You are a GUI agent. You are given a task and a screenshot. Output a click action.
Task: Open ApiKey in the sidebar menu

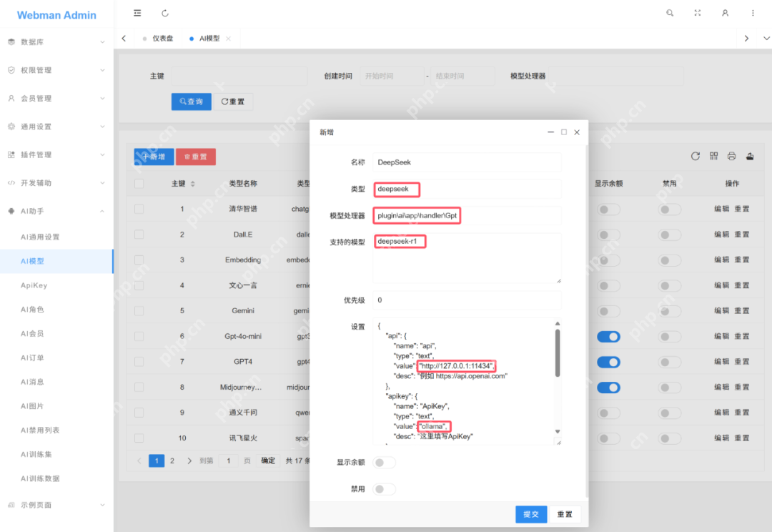34,285
